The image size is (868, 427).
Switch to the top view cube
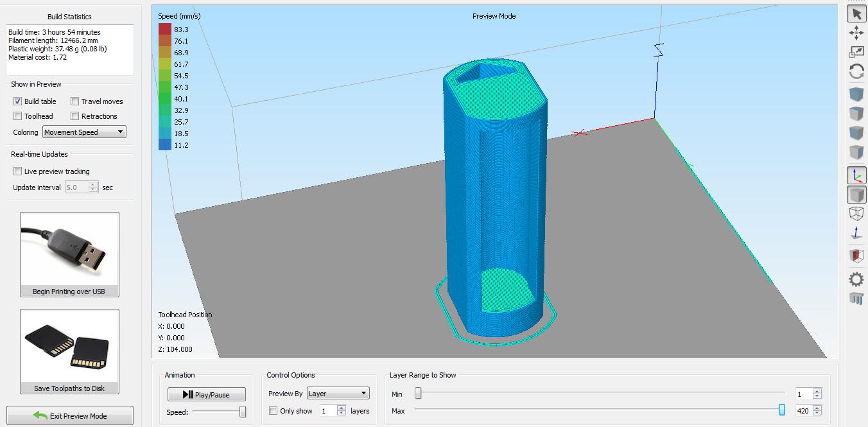[856, 114]
